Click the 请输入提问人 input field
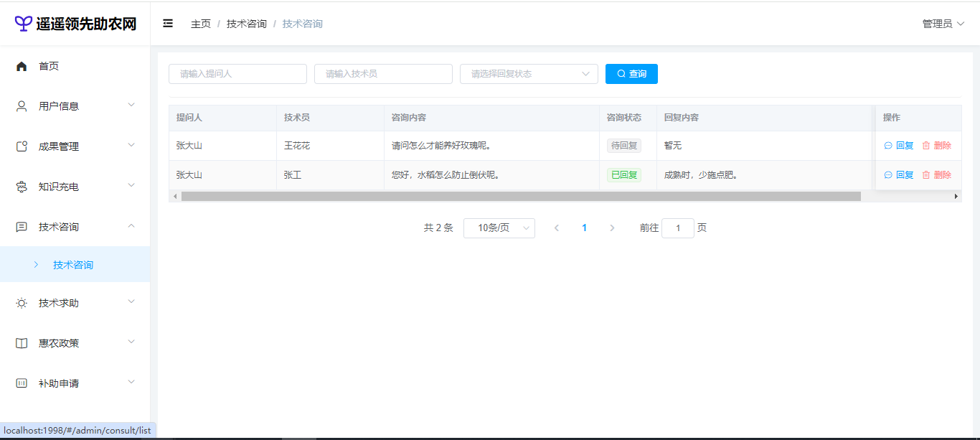980x440 pixels. click(237, 74)
